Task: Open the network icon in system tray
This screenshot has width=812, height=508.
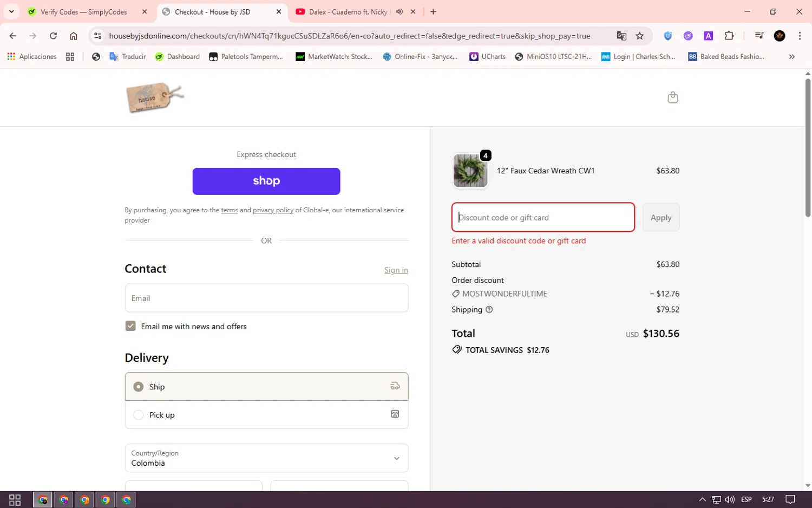Action: pyautogui.click(x=716, y=499)
